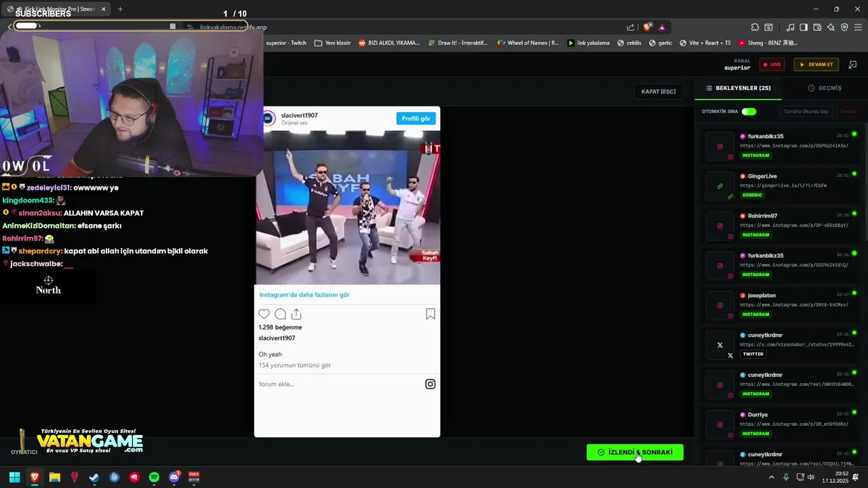Select the Kick Link Monitor Pro browser tab

56,9
